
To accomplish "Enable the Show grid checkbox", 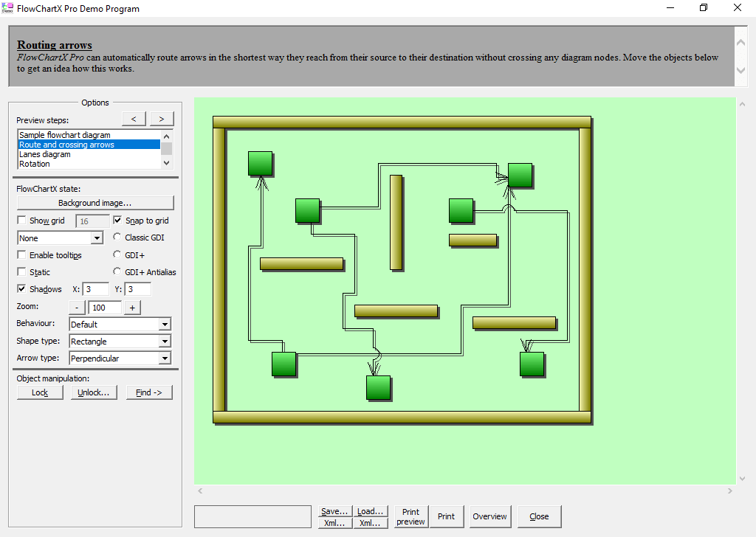I will pos(21,220).
